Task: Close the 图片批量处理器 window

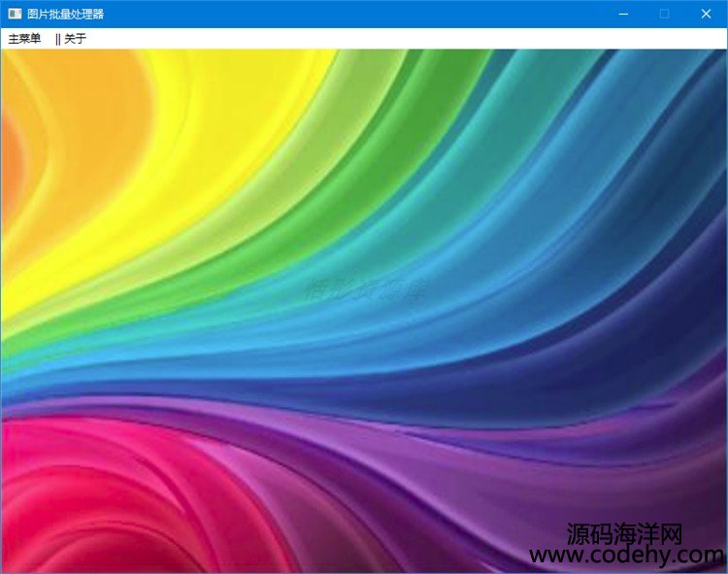Action: pos(706,14)
